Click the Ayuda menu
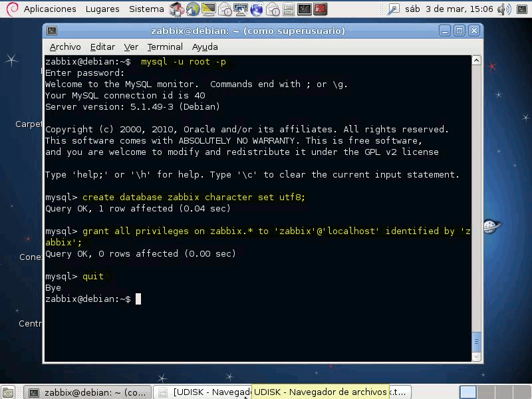This screenshot has width=532, height=399. [205, 47]
